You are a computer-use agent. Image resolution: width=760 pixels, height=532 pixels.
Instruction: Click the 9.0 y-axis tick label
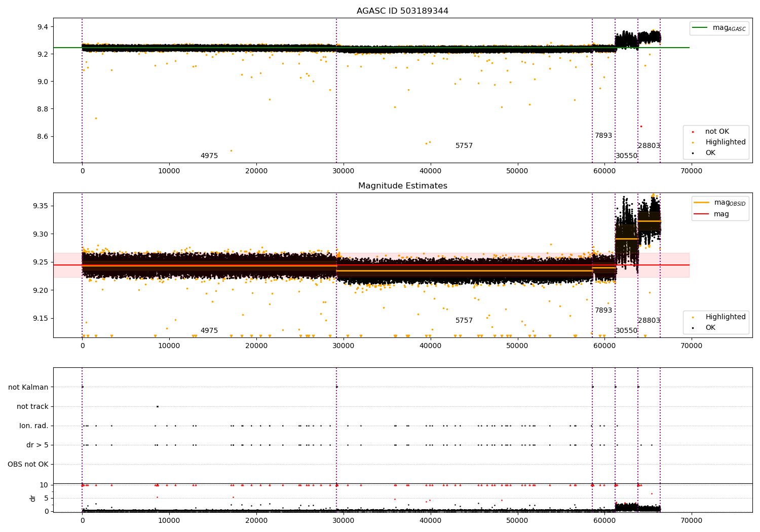pos(43,82)
